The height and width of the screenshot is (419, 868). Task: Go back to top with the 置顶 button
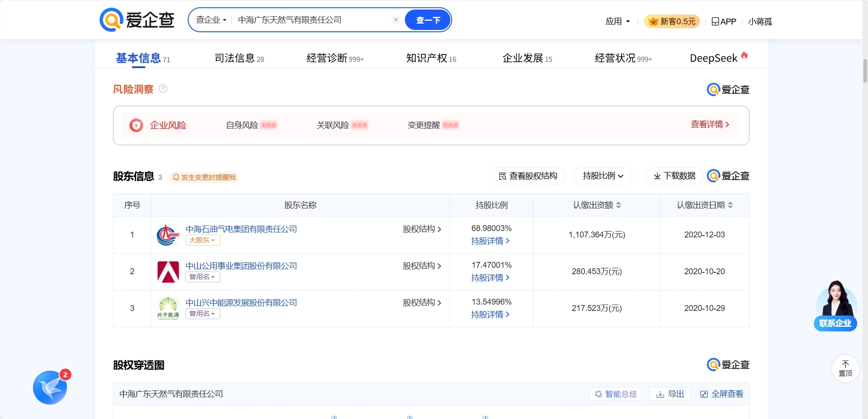pos(845,368)
